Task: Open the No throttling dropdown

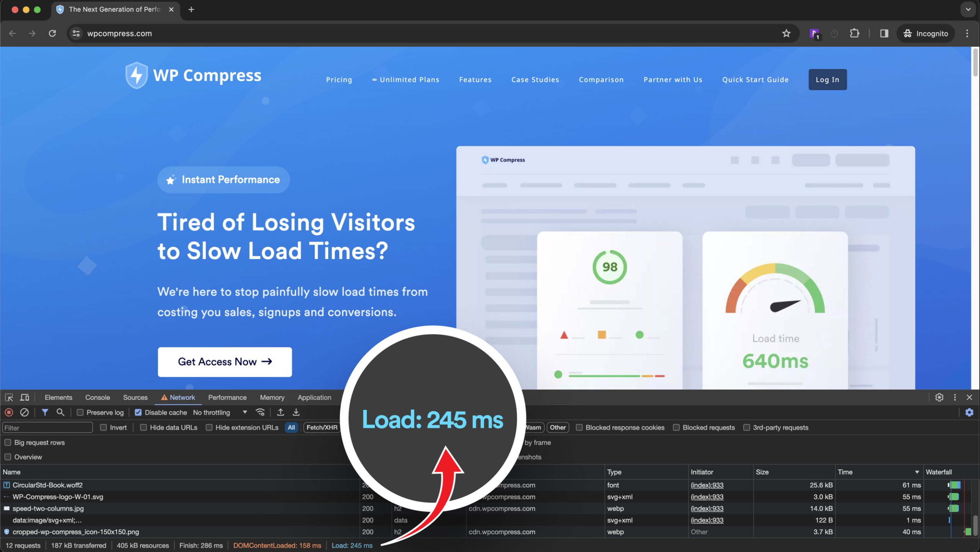Action: click(x=220, y=412)
